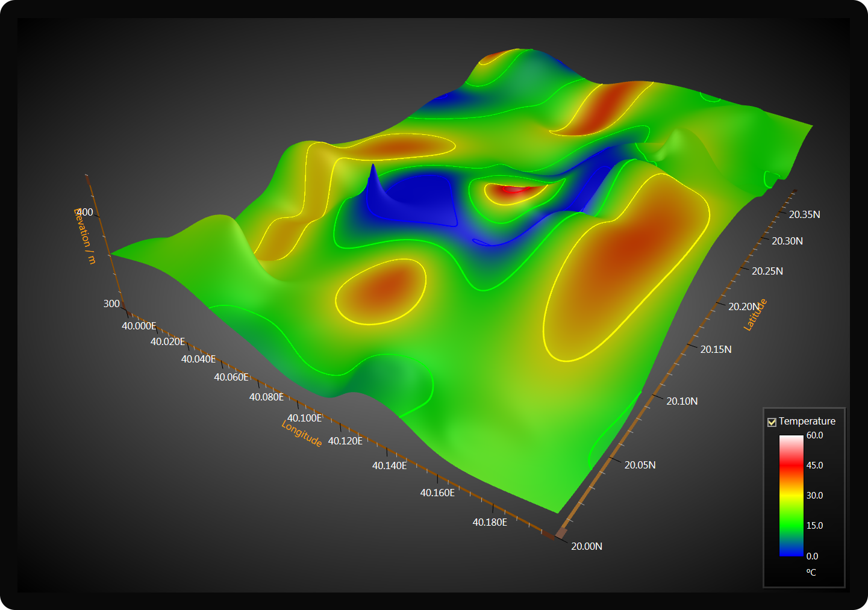868x610 pixels.
Task: Click the 400 elevation tick label
Action: 84,211
